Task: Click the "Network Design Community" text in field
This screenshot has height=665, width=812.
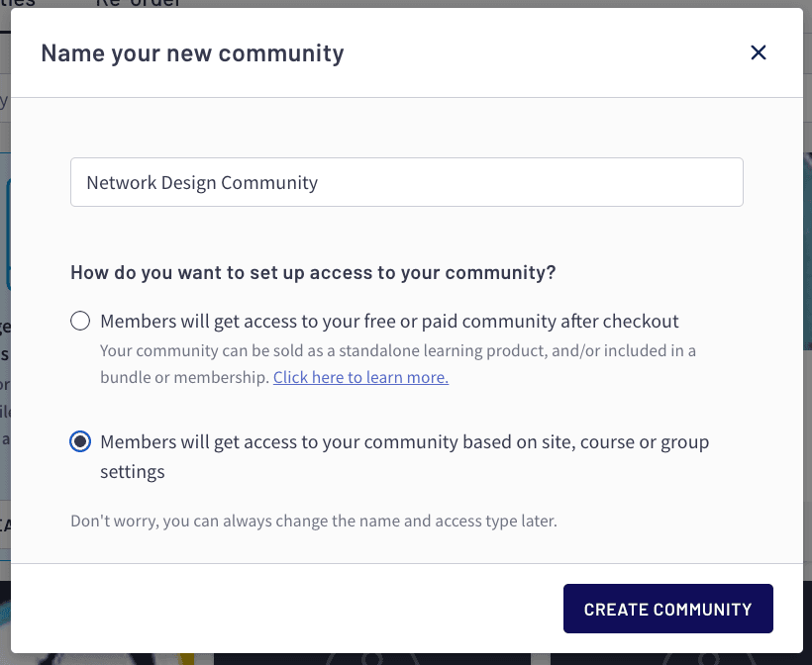Action: click(202, 182)
